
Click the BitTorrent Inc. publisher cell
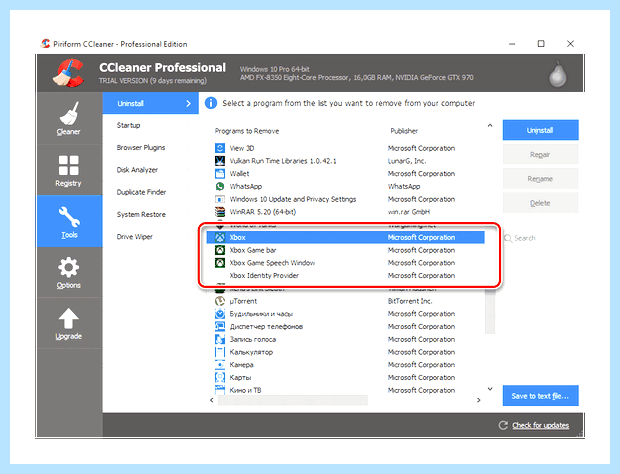click(x=410, y=301)
